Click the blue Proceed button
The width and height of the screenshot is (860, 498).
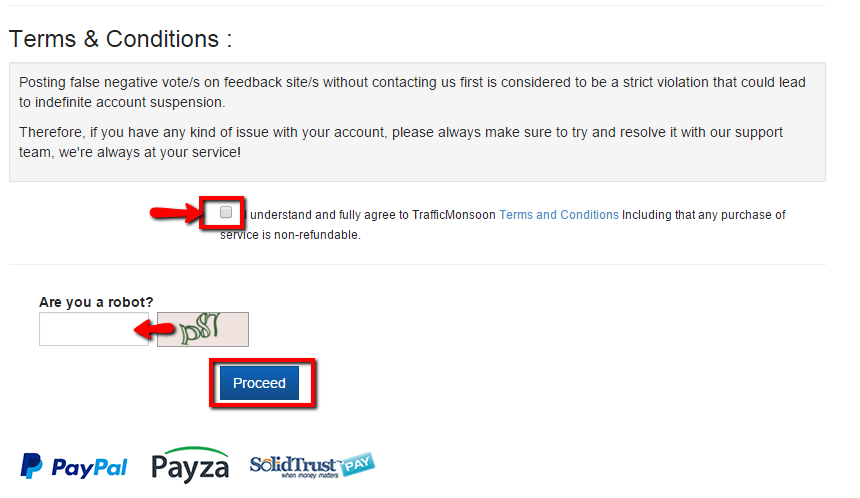pyautogui.click(x=259, y=383)
